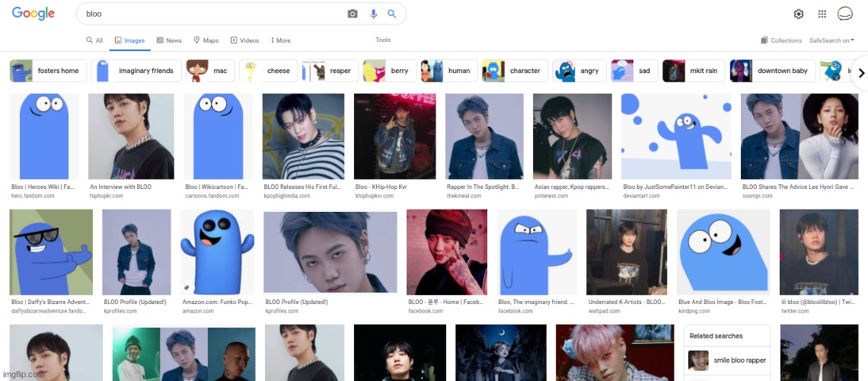
Task: Open Rapper In The Spotlight image
Action: pyautogui.click(x=484, y=136)
